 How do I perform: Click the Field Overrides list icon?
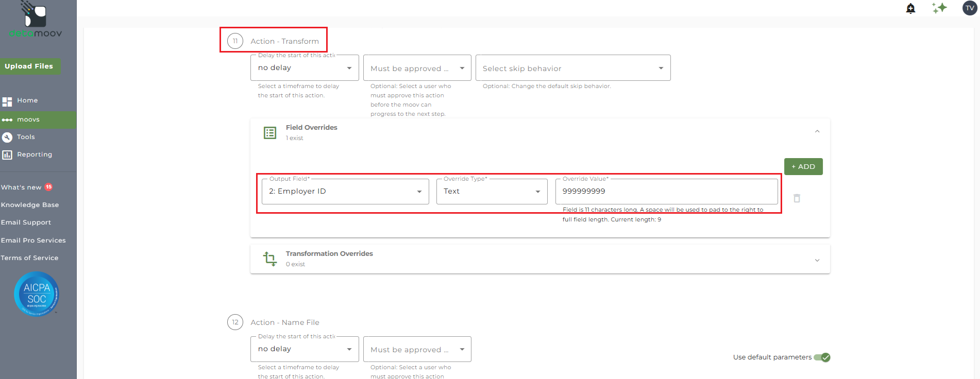270,133
